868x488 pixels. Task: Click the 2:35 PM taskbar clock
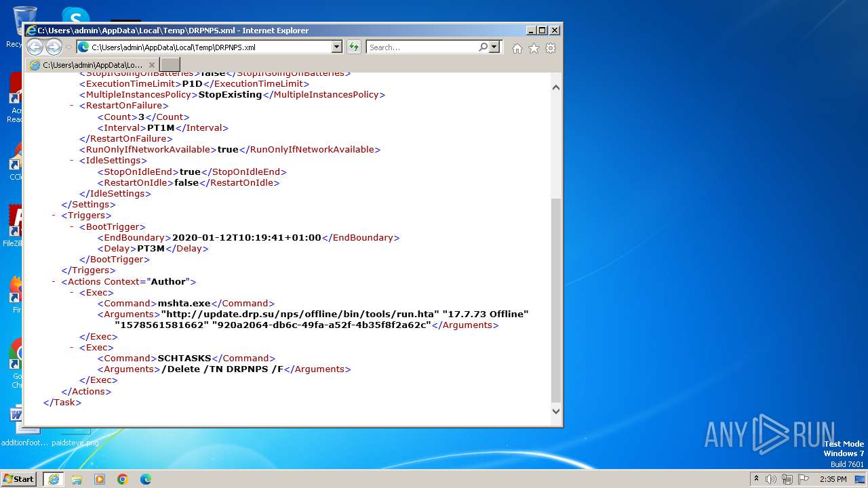click(833, 479)
